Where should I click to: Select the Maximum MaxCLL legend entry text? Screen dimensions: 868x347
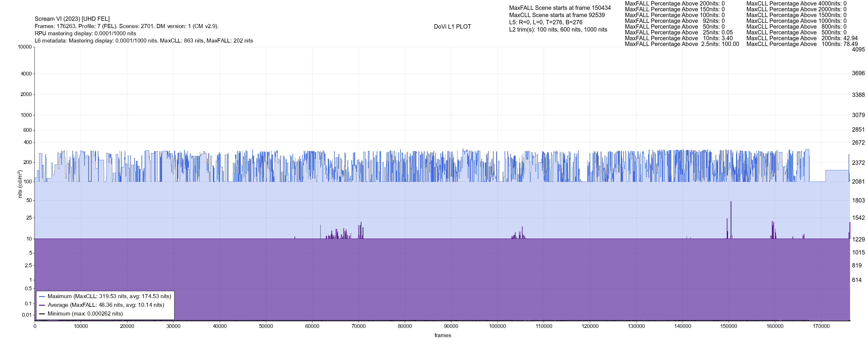[109, 296]
